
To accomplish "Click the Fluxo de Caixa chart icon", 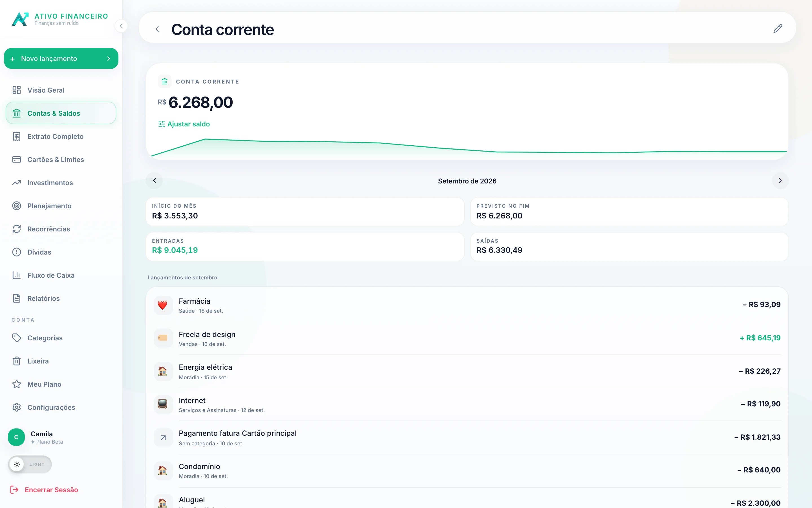I will pos(16,275).
